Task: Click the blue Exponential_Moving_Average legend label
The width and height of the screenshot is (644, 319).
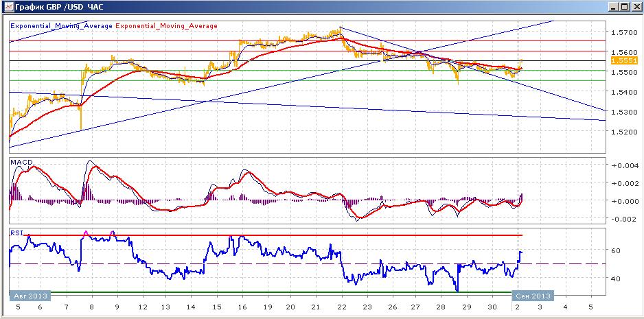Action: coord(61,25)
